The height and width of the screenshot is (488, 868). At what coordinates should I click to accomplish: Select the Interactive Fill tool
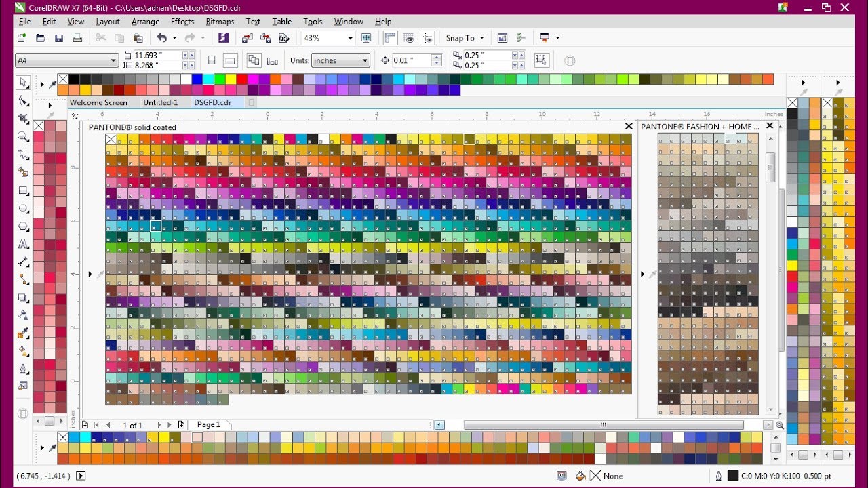coord(24,351)
